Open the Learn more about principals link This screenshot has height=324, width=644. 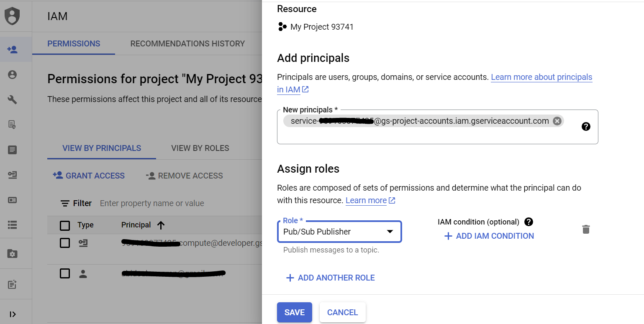541,77
